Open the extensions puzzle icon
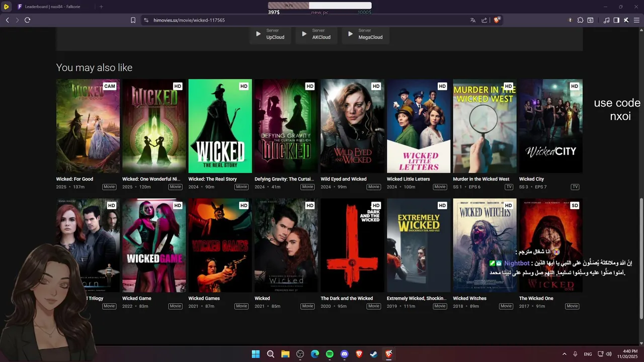The width and height of the screenshot is (644, 362). pyautogui.click(x=580, y=20)
